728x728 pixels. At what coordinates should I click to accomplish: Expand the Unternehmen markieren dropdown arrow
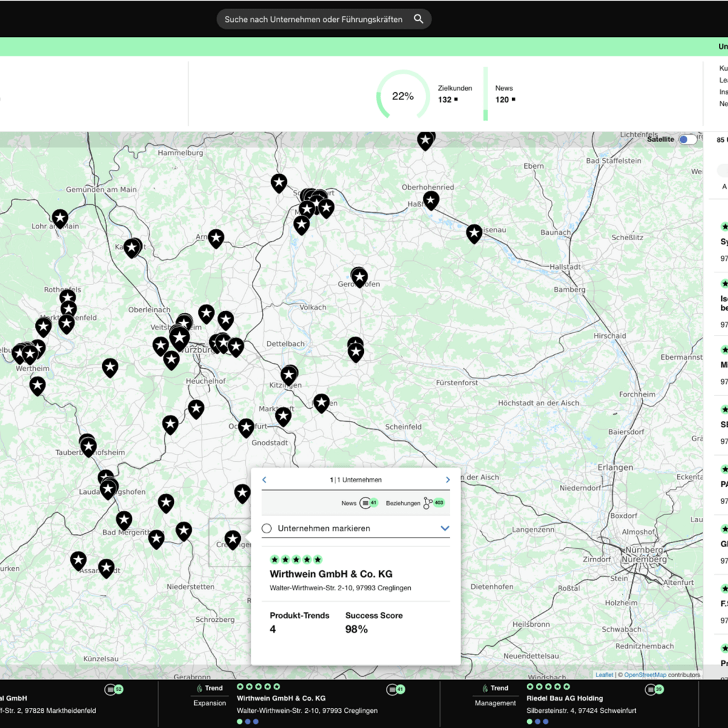445,528
